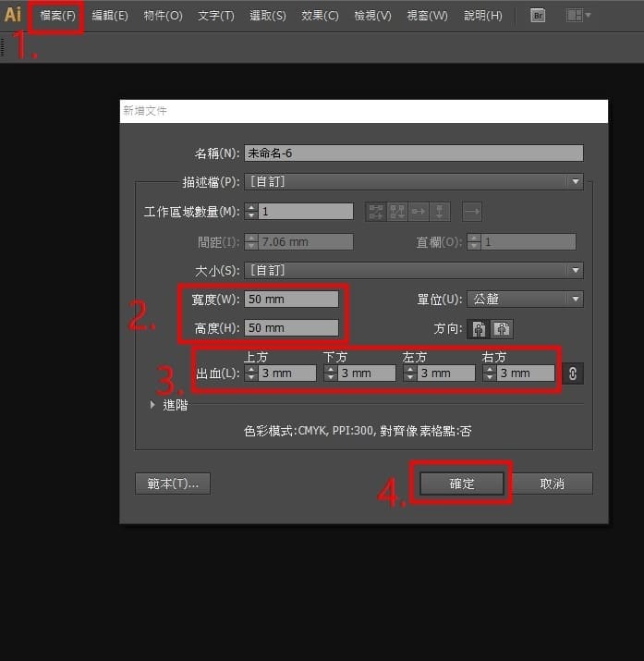Open the 視窗(W) menu
The width and height of the screenshot is (644, 661).
point(427,16)
